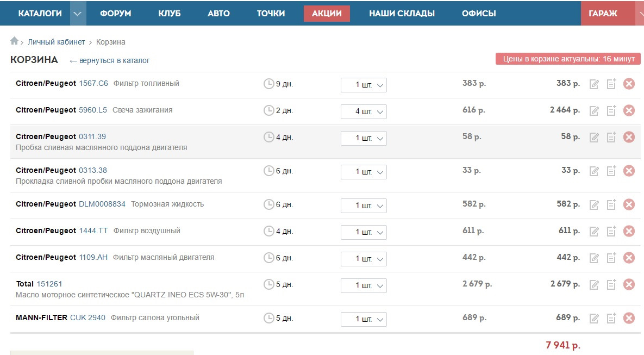Image resolution: width=644 pixels, height=355 pixels.
Task: Change quantity of MANN-FILTER CUK 2940
Action: click(x=364, y=319)
